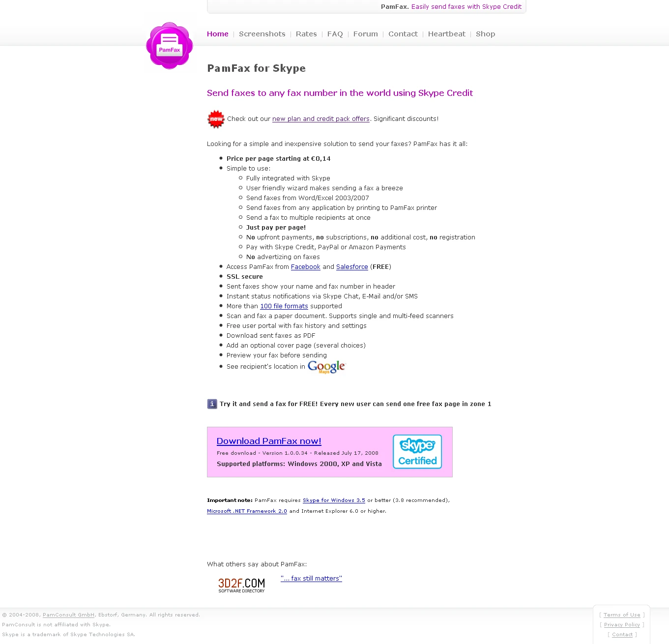Open the Screenshots menu item

262,34
